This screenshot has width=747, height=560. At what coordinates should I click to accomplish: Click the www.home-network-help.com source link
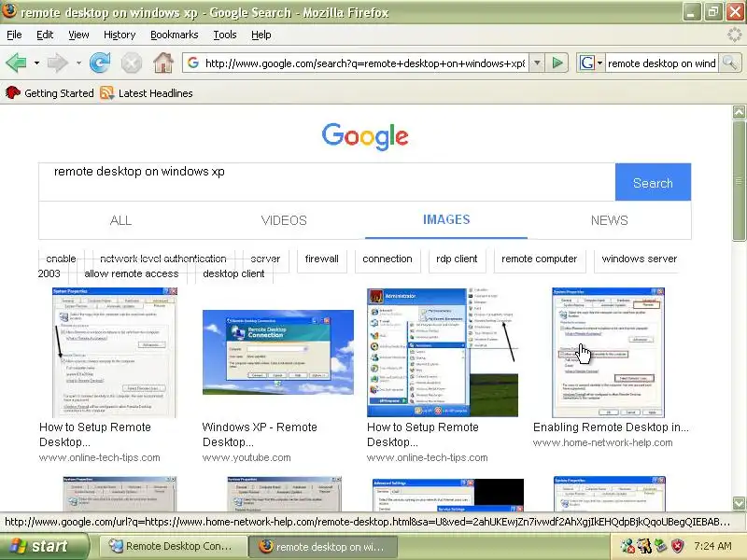[602, 442]
